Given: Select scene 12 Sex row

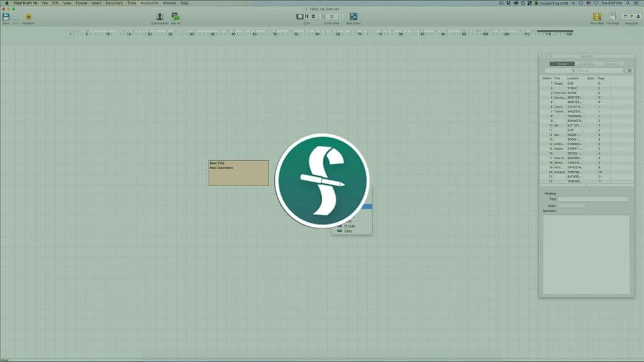Looking at the screenshot, I should click(x=587, y=134).
